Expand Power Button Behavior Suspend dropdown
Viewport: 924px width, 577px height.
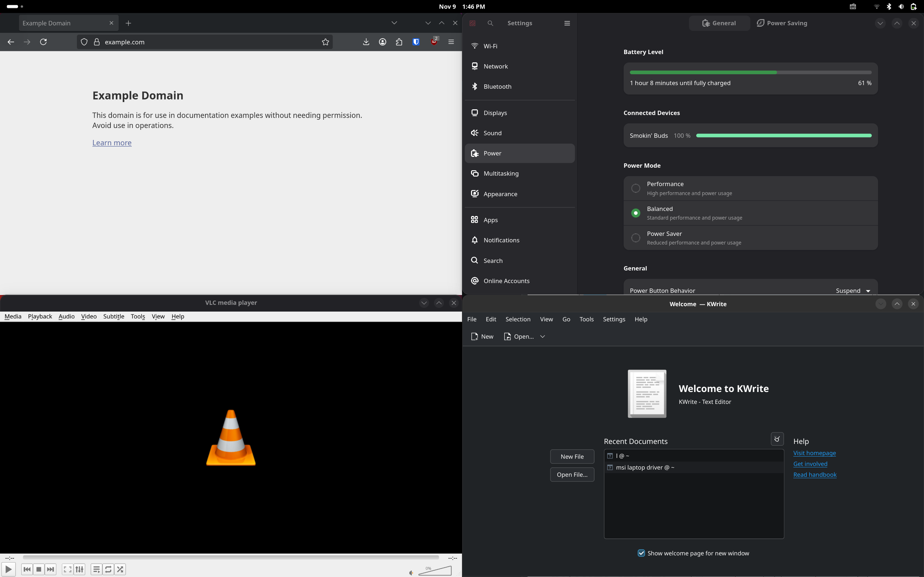tap(853, 290)
